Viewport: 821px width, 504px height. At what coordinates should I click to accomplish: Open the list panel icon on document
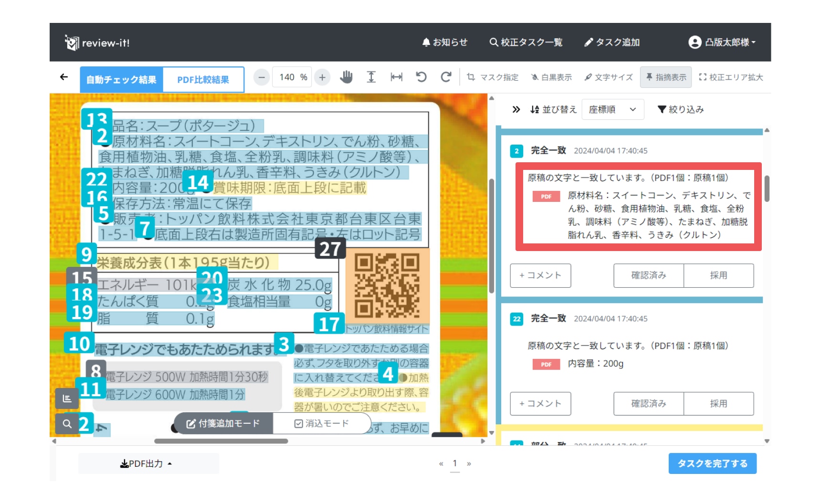pyautogui.click(x=67, y=399)
